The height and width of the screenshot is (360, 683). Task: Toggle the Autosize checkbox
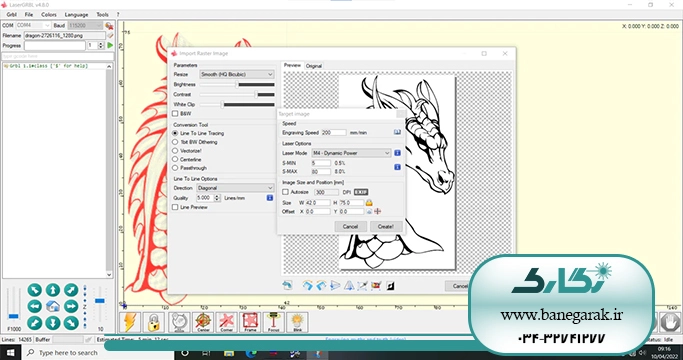tap(286, 192)
